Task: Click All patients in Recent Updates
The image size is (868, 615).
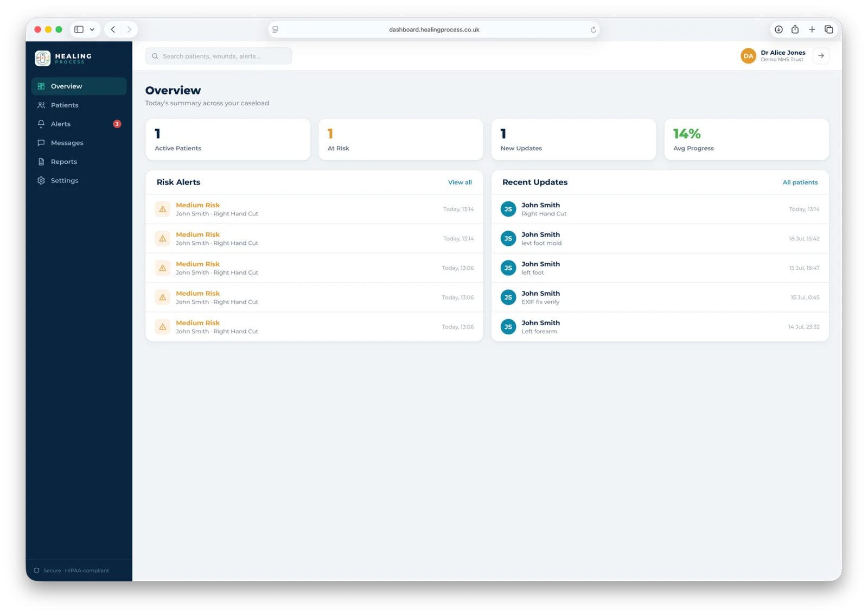Action: (800, 182)
